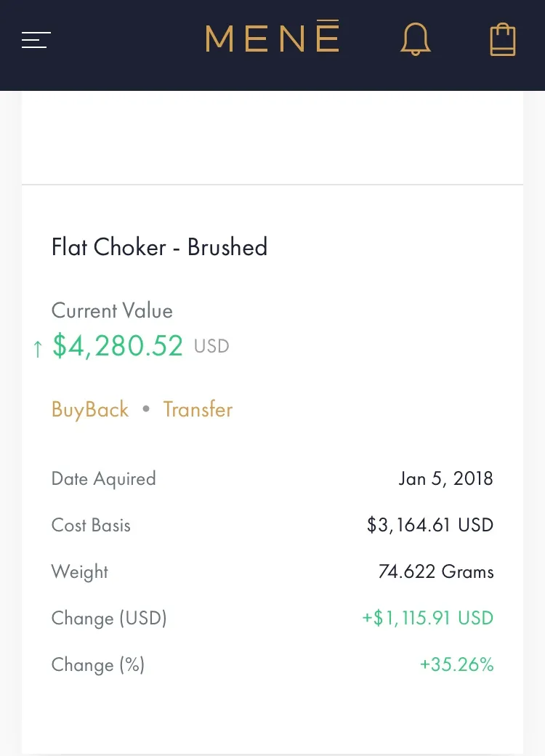Tap the 74.622 Grams weight value
Screen dimensions: 545x756
436,571
